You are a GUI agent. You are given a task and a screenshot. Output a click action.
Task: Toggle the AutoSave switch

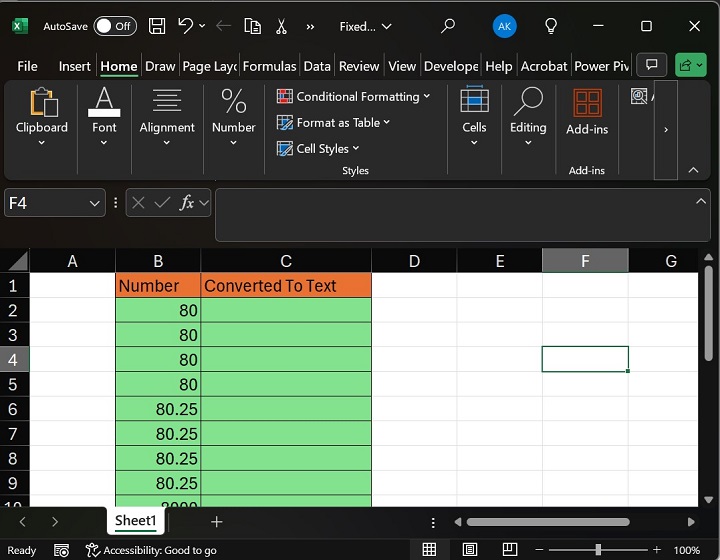coord(114,26)
